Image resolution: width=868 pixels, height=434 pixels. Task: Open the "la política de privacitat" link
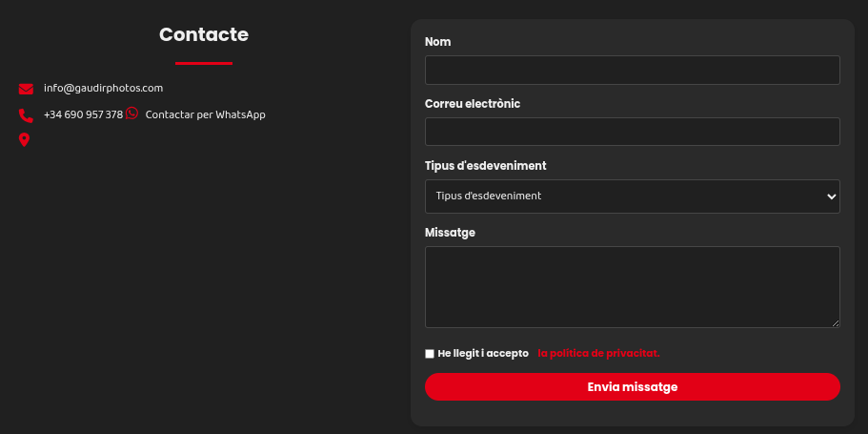598,353
